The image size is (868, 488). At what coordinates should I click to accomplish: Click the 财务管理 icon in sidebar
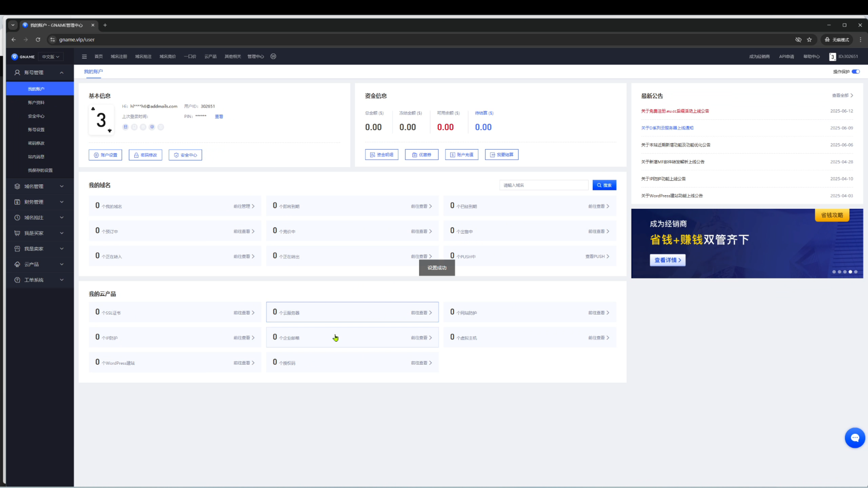(x=17, y=202)
